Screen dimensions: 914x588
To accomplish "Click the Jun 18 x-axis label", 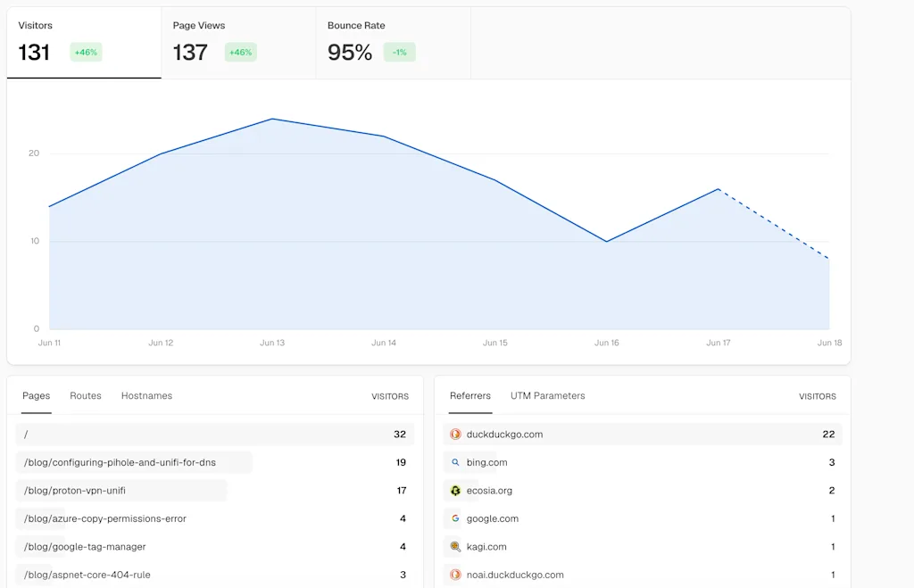I will click(829, 343).
